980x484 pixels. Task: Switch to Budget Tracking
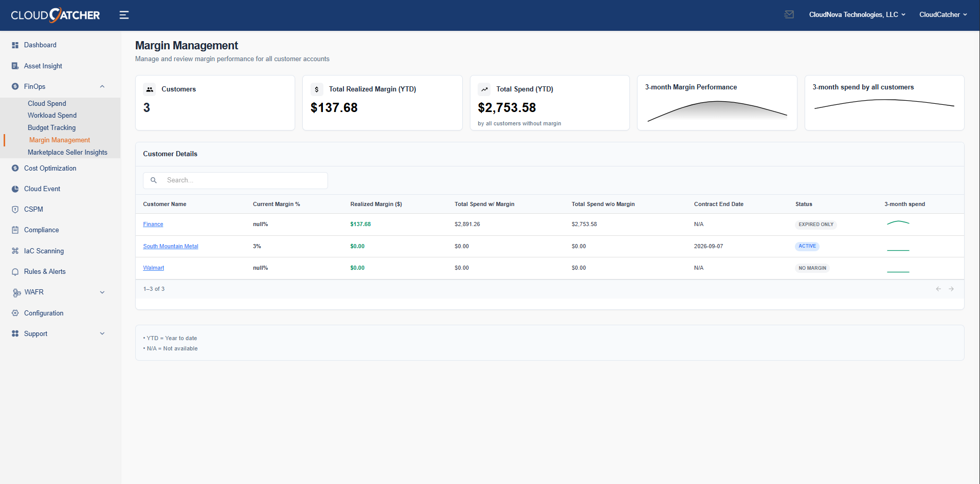point(51,127)
